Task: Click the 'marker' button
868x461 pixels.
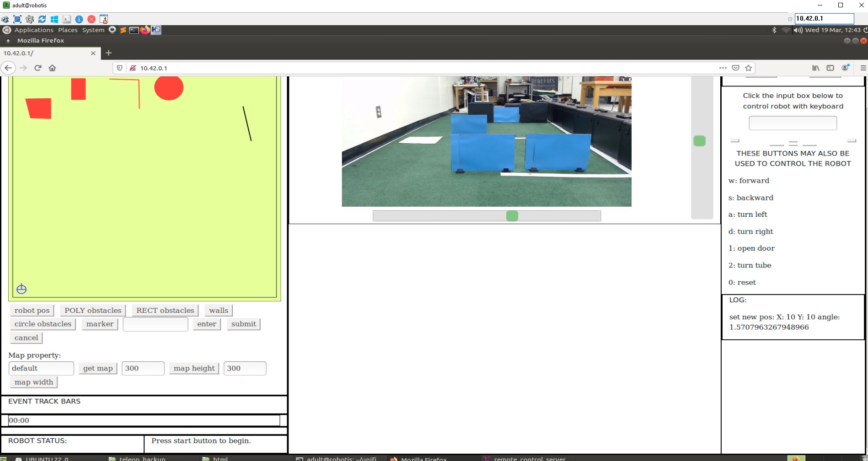Action: point(100,324)
